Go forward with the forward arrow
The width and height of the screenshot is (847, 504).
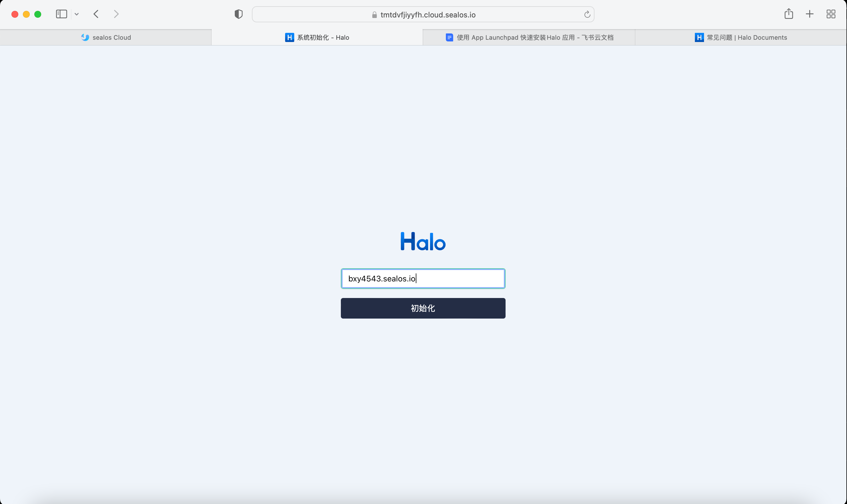[116, 14]
